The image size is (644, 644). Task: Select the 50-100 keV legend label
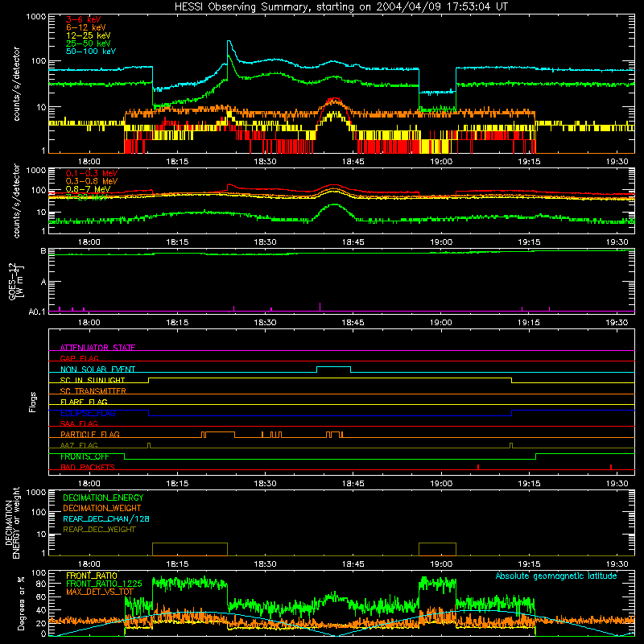click(x=91, y=52)
